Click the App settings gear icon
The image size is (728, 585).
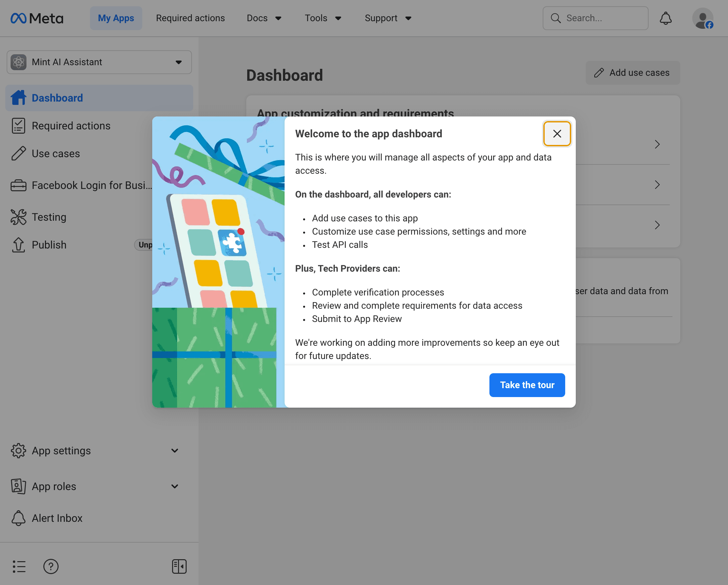click(19, 451)
